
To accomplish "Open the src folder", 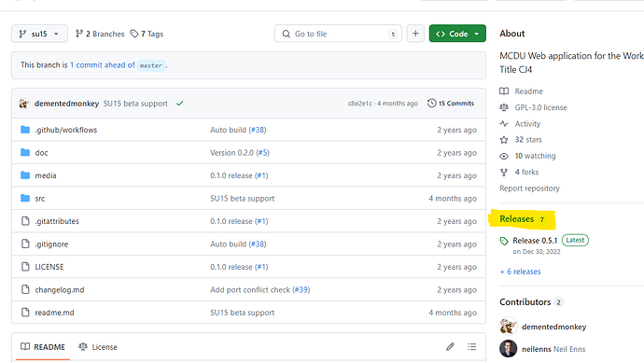I will point(40,199).
